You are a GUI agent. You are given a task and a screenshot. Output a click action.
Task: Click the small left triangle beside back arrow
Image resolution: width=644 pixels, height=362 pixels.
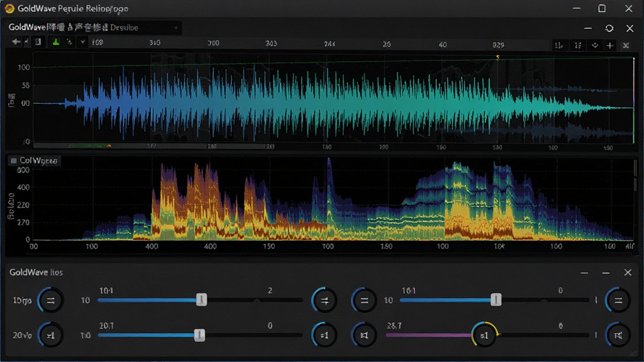[x=26, y=41]
